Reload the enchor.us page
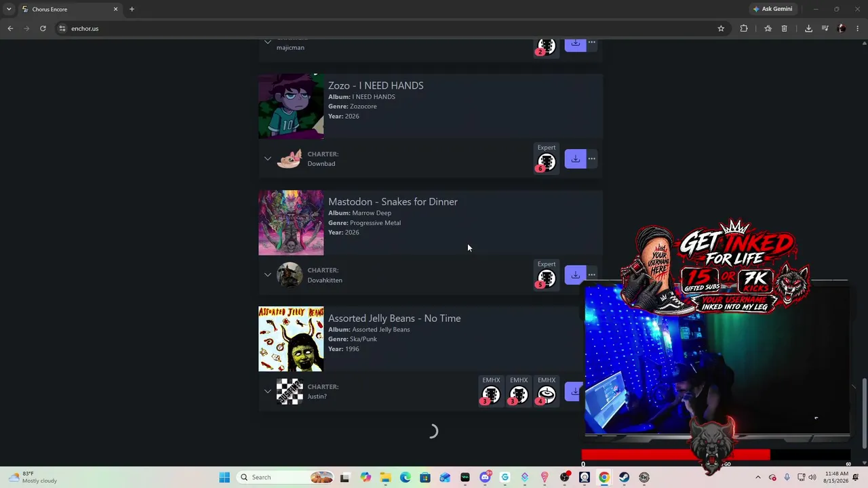 (x=43, y=28)
